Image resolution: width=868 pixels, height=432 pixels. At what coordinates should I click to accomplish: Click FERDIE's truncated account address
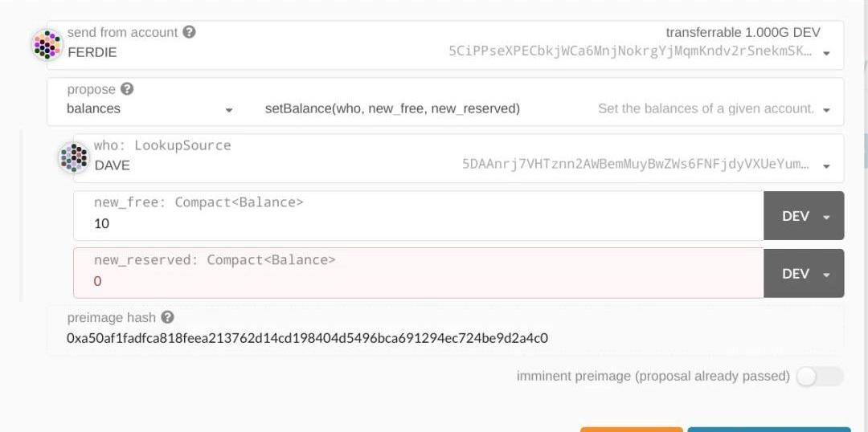[630, 51]
